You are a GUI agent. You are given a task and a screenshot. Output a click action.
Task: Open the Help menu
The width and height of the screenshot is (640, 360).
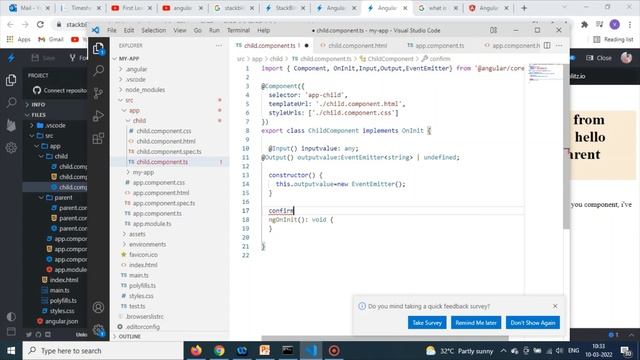point(264,30)
